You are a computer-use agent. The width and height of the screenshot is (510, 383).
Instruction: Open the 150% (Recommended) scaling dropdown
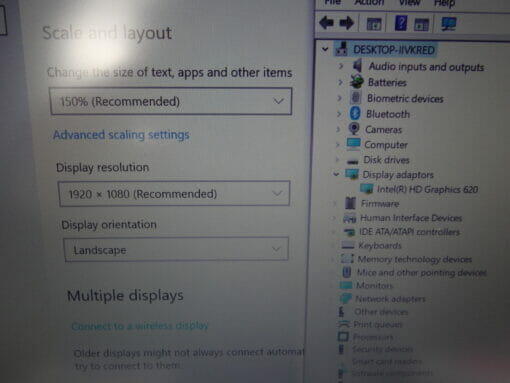171,101
